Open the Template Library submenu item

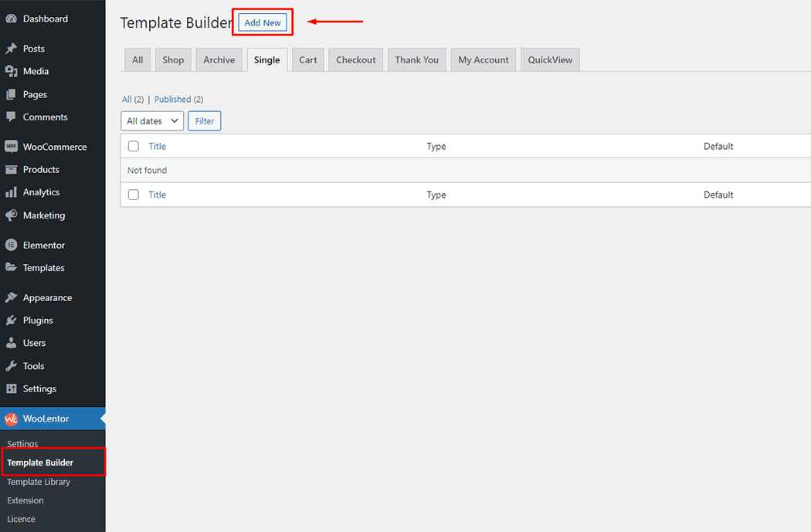coord(38,481)
